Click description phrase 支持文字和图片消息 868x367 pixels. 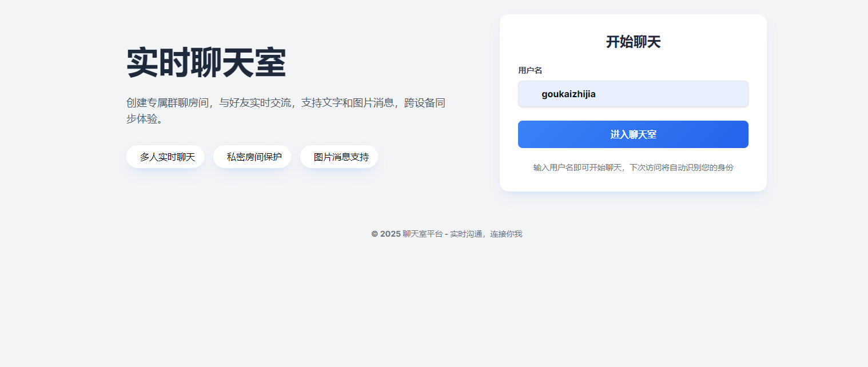[348, 103]
